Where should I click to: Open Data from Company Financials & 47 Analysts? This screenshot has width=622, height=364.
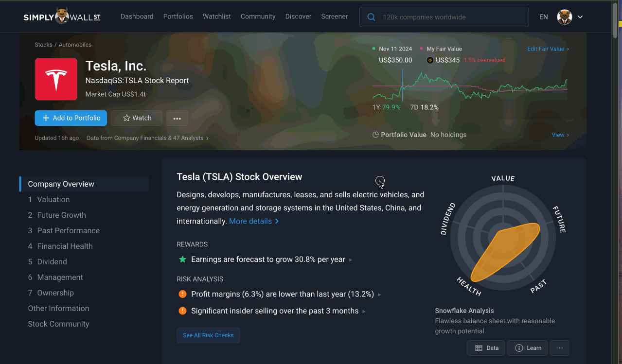coord(147,138)
